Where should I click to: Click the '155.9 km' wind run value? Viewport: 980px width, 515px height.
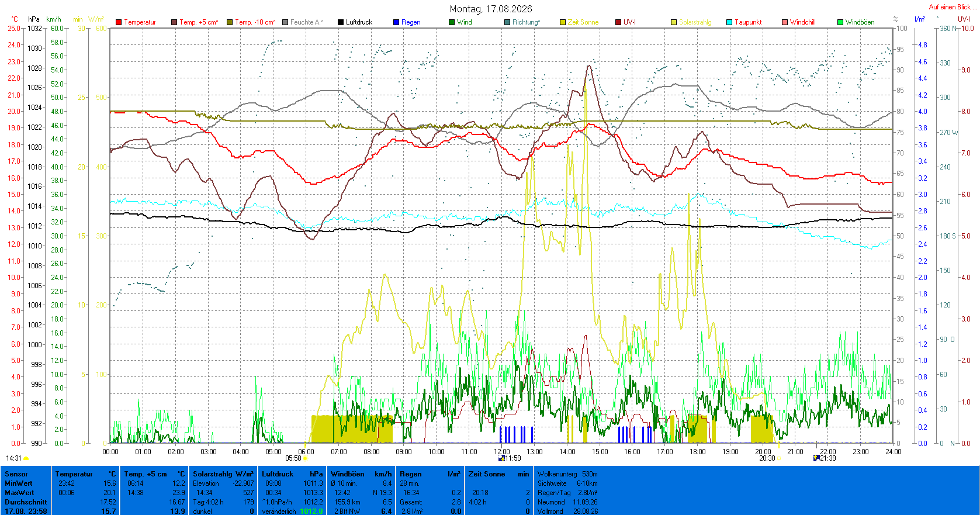[x=347, y=502]
